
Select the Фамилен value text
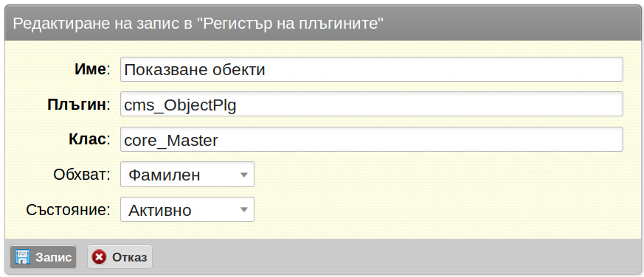pos(165,175)
